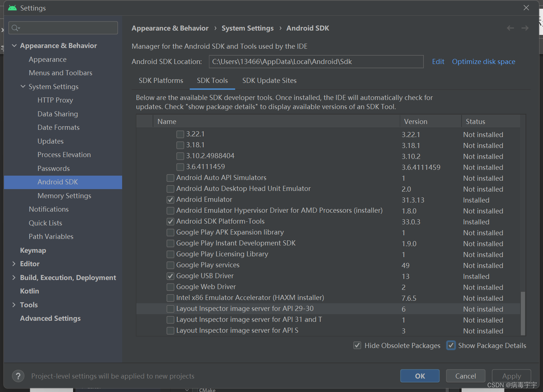The image size is (543, 392).
Task: Switch to the SDK Platforms tab
Action: (161, 80)
